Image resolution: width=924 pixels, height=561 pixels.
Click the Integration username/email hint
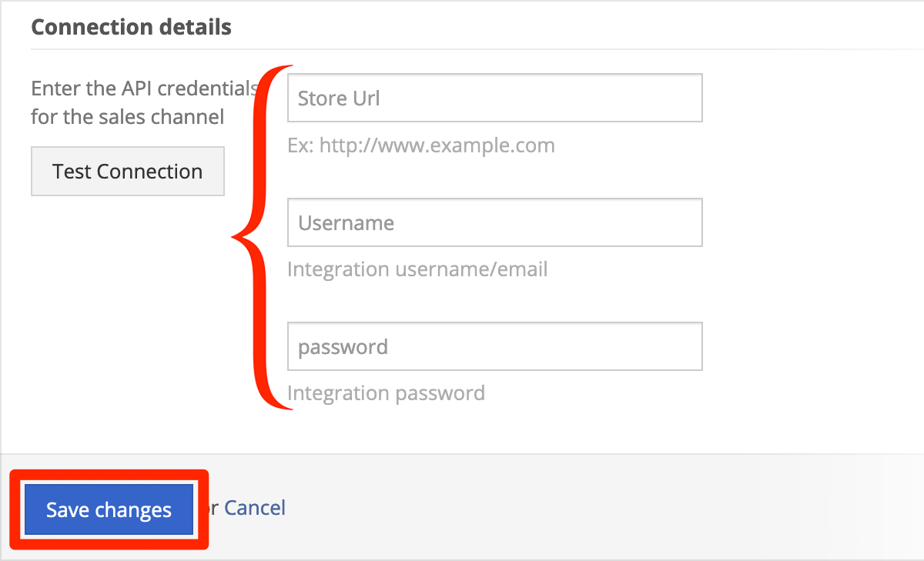pyautogui.click(x=417, y=269)
